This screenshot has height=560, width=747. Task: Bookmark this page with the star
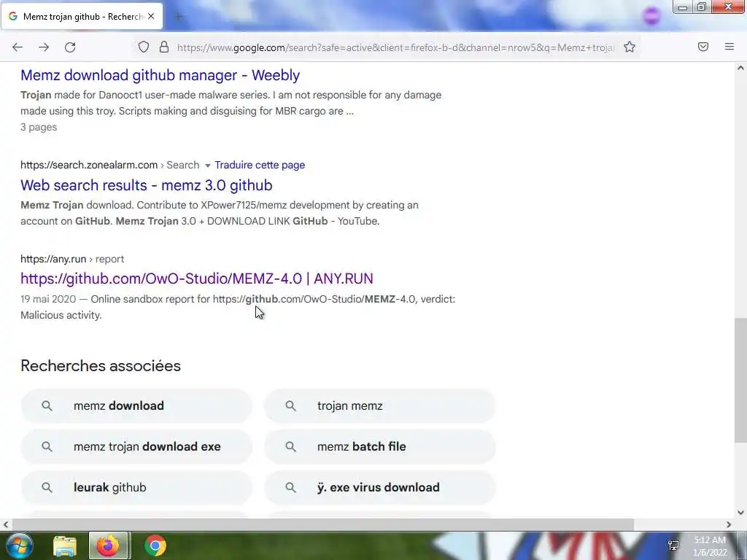coord(630,47)
